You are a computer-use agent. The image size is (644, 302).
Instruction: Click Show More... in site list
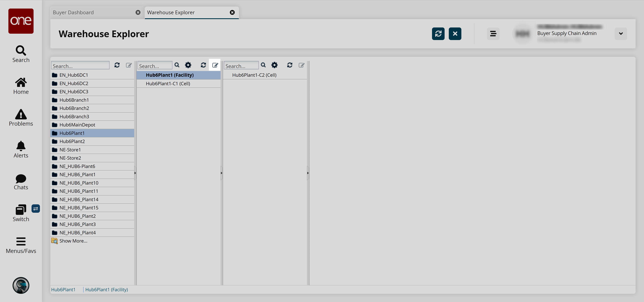(73, 241)
